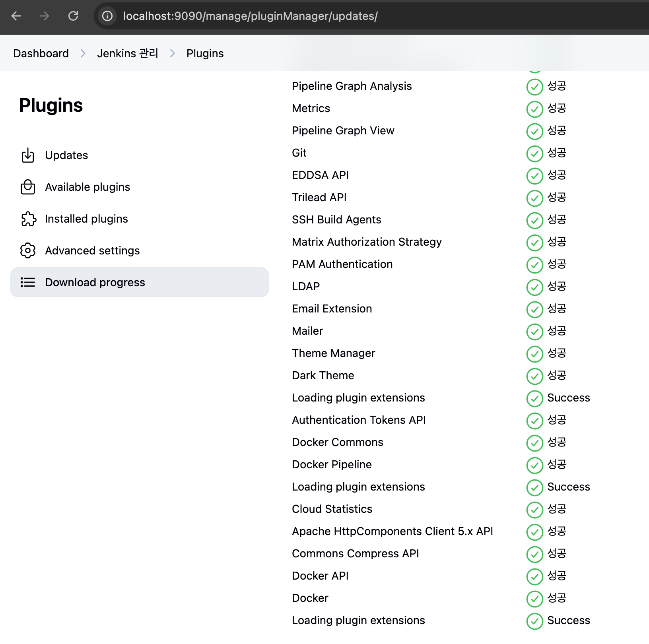Screen dimensions: 649x644
Task: Open site information icon in address bar
Action: click(107, 16)
